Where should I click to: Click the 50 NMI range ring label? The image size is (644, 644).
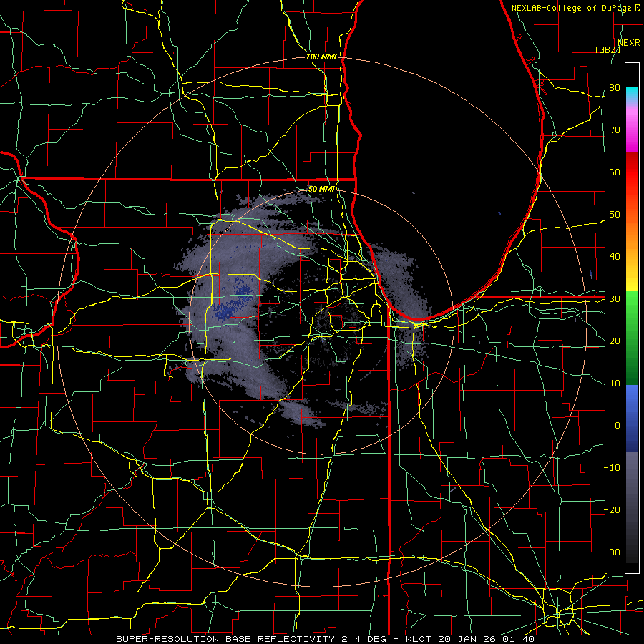[x=321, y=189]
